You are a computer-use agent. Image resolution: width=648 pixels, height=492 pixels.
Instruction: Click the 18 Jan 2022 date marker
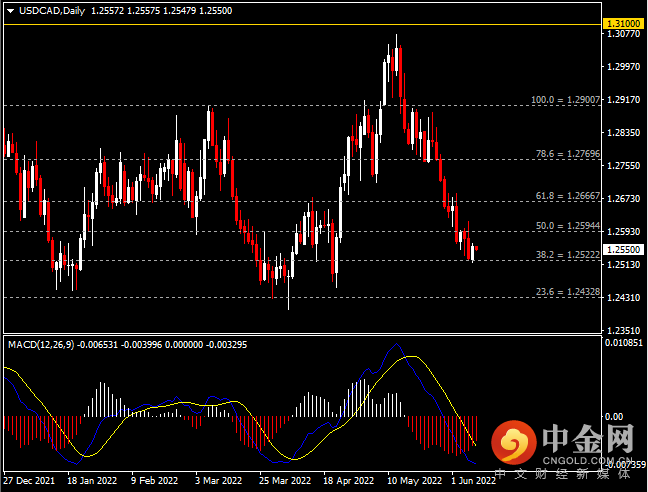point(92,480)
